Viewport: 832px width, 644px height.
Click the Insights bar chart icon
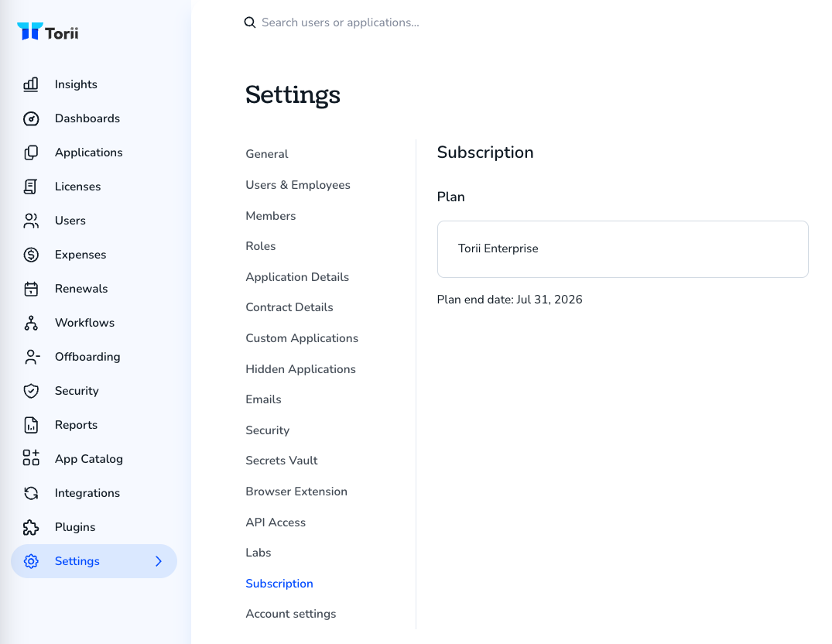pyautogui.click(x=31, y=84)
